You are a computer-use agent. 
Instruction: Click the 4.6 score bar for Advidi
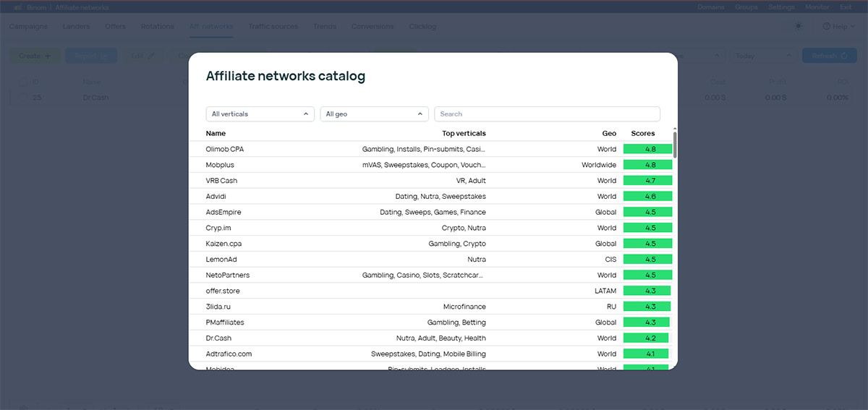click(648, 197)
